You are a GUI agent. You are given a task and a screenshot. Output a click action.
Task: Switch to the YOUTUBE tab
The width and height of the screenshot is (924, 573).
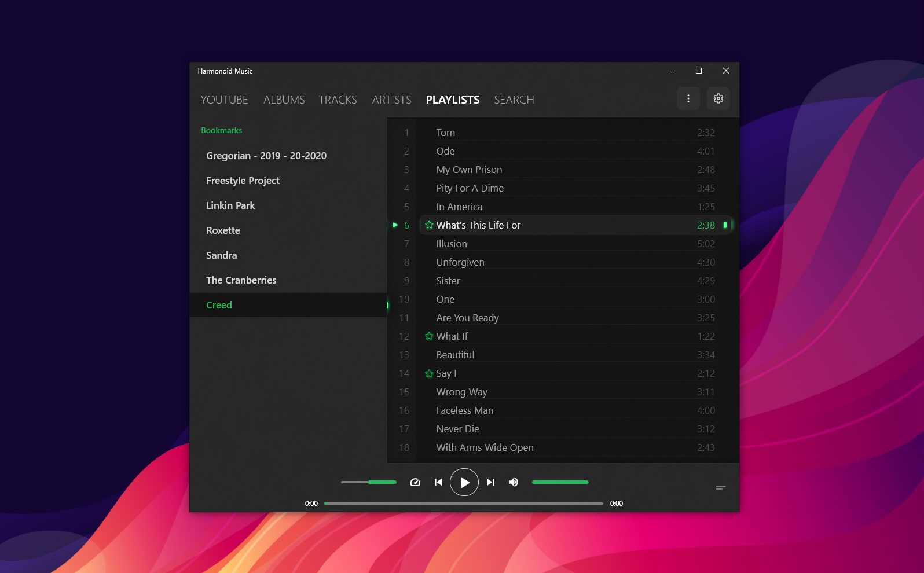pos(224,100)
